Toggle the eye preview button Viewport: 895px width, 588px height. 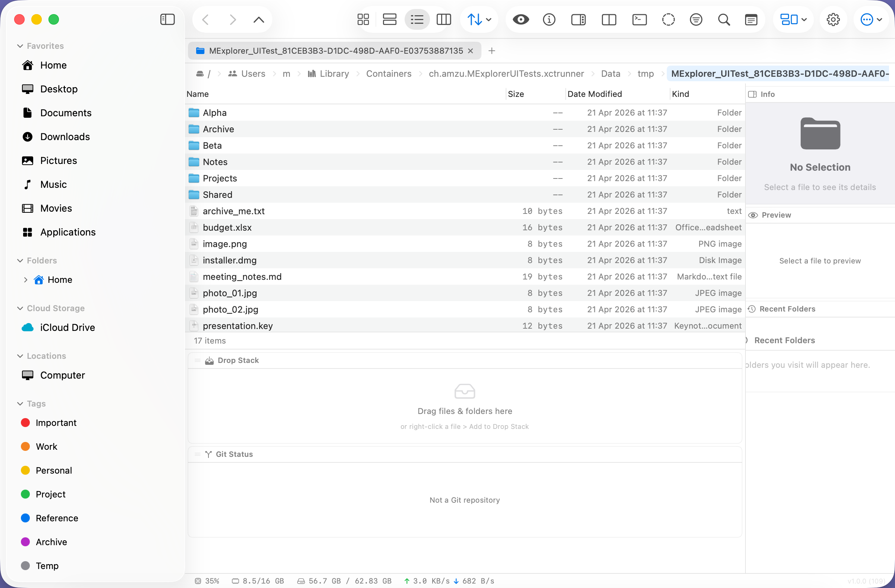click(521, 19)
